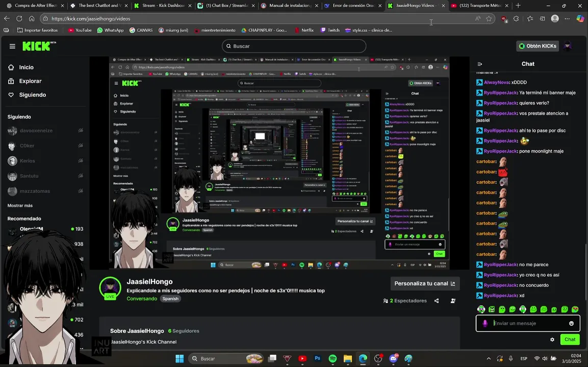Viewport: 588px width, 367px height.
Task: Open Edge extensions puzzle icon
Action: tap(516, 18)
